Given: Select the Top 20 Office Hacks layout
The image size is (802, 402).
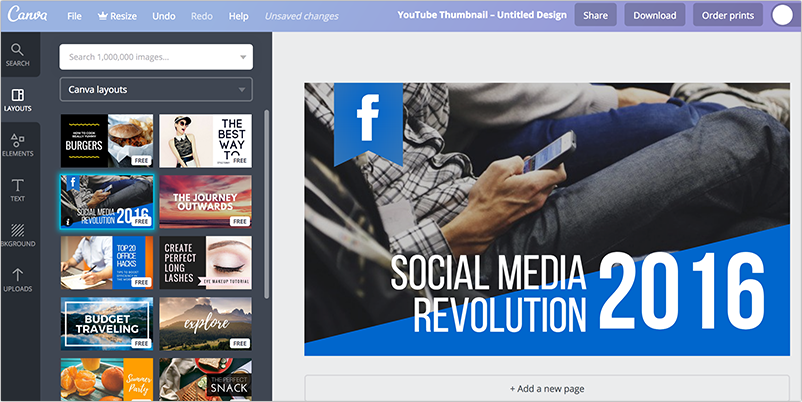Looking at the screenshot, I should pos(107,263).
